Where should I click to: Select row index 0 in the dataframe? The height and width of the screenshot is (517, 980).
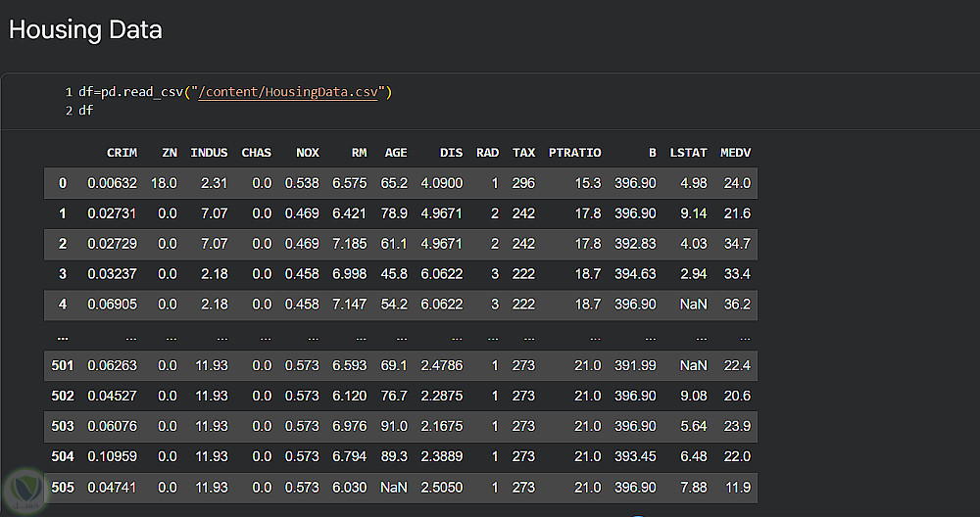point(63,183)
